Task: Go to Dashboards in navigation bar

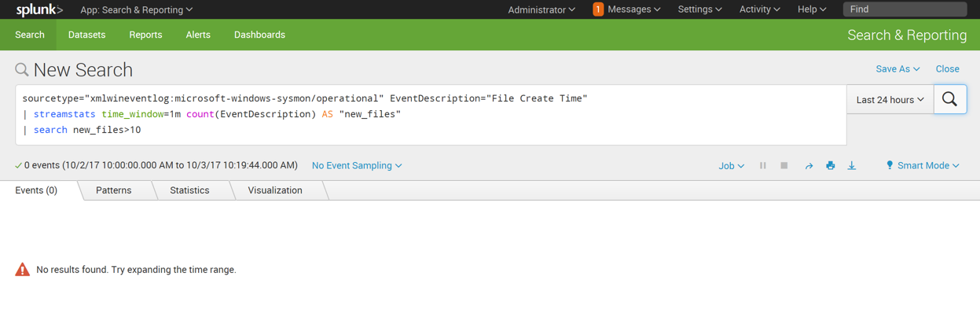Action: click(259, 35)
